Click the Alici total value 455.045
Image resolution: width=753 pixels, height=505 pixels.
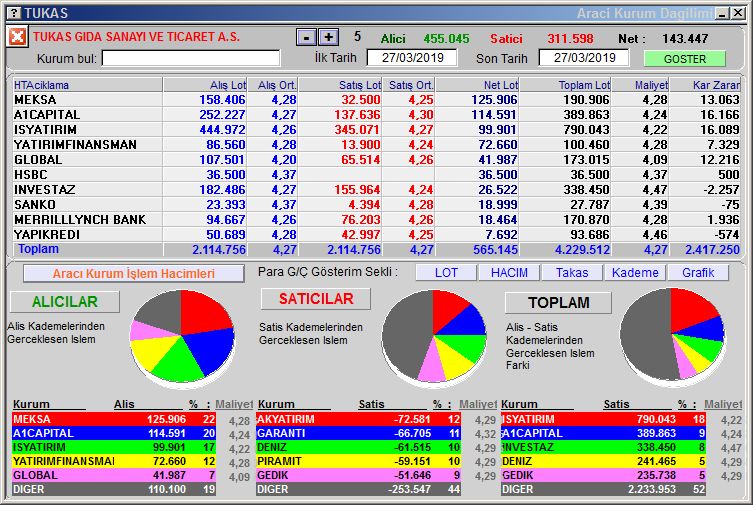point(446,38)
